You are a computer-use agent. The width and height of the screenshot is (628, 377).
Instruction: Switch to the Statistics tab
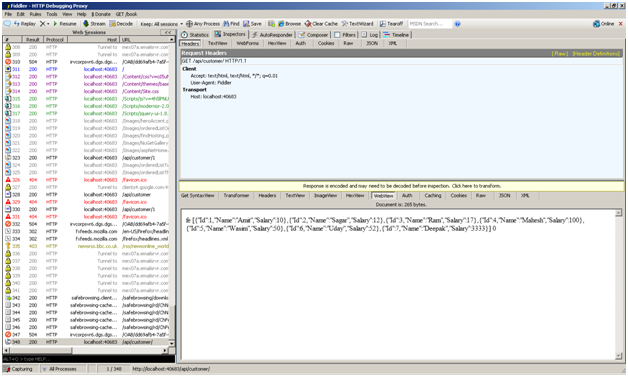(x=195, y=35)
